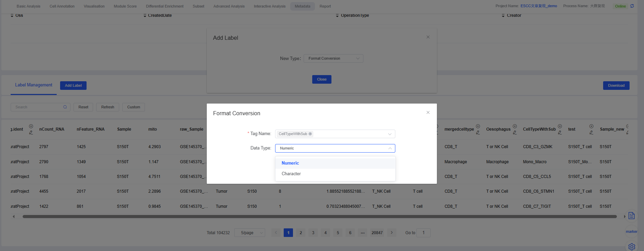The image size is (644, 251).
Task: Click the refresh icon beside Online status
Action: tap(632, 6)
